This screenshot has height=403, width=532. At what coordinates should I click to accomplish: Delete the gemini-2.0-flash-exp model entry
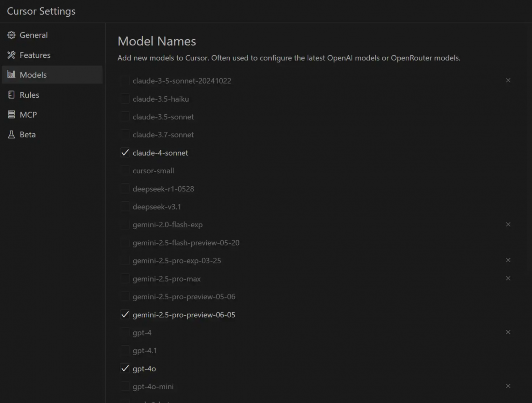pos(508,224)
